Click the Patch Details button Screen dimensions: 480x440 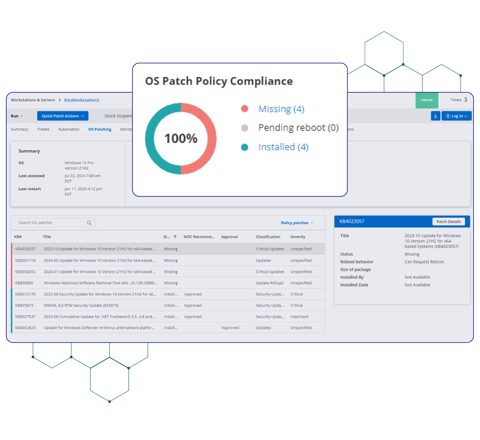point(448,222)
